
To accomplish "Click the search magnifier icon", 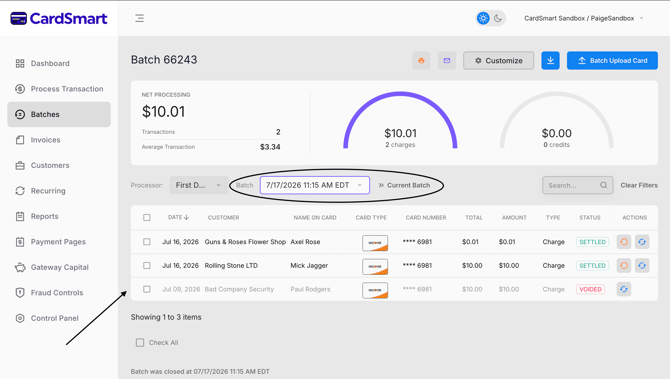I will coord(603,185).
